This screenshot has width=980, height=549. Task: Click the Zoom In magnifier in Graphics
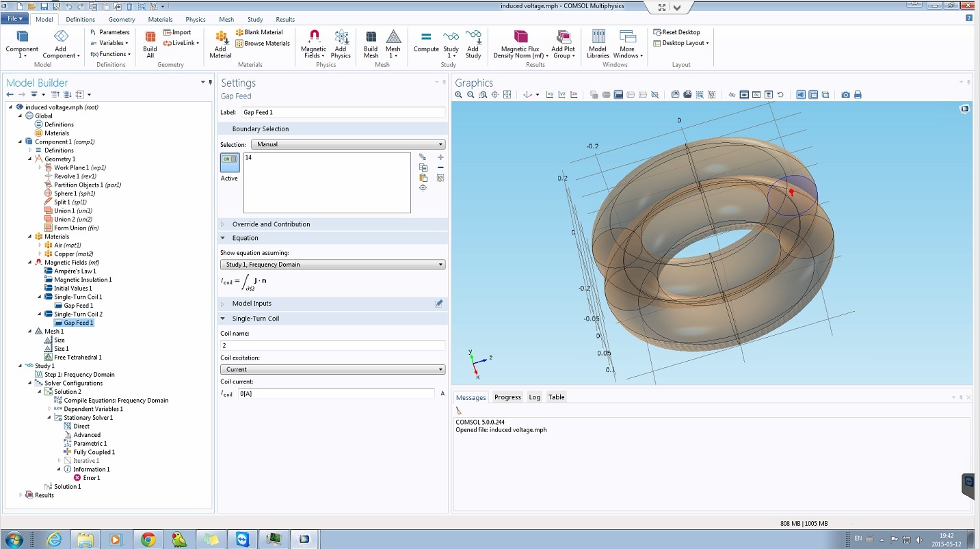point(459,95)
